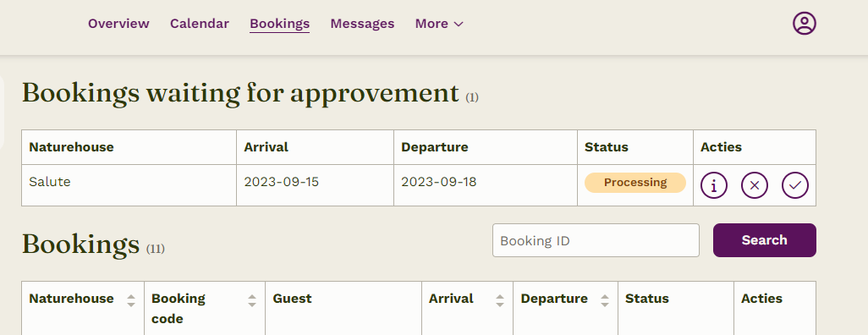The height and width of the screenshot is (335, 868).
Task: Decline the Salute booking with X icon
Action: pos(755,185)
